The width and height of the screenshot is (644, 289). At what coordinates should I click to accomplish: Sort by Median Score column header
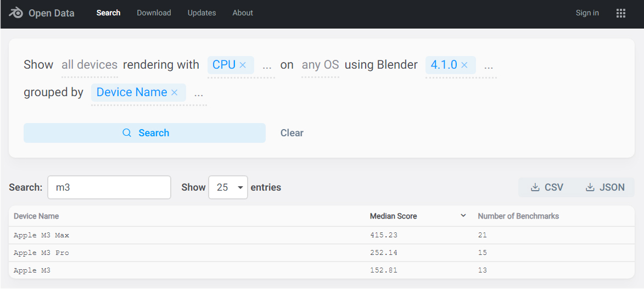coord(394,216)
